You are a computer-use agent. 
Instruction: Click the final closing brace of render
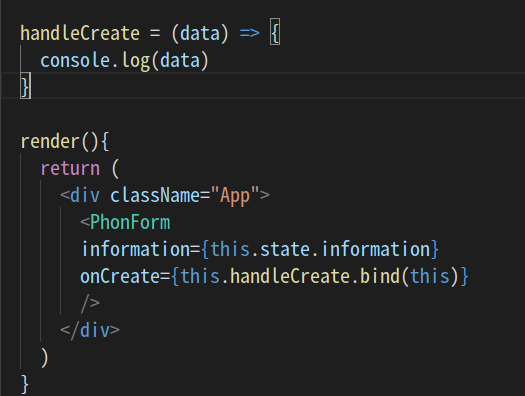pyautogui.click(x=25, y=384)
